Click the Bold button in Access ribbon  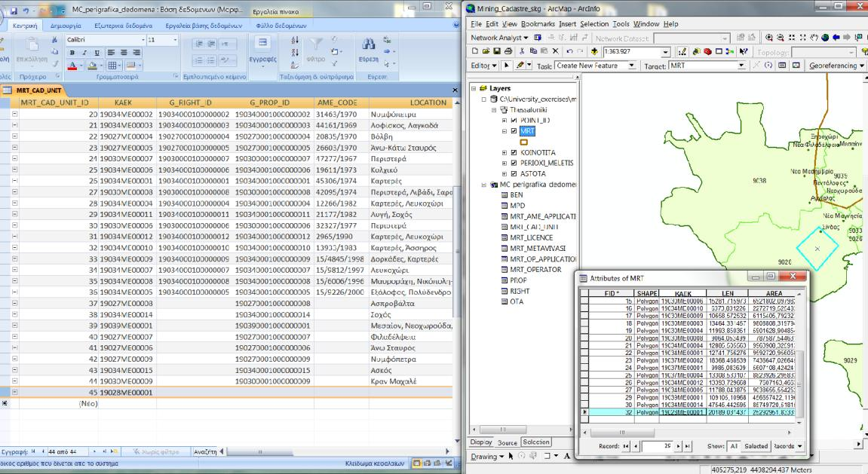(72, 53)
